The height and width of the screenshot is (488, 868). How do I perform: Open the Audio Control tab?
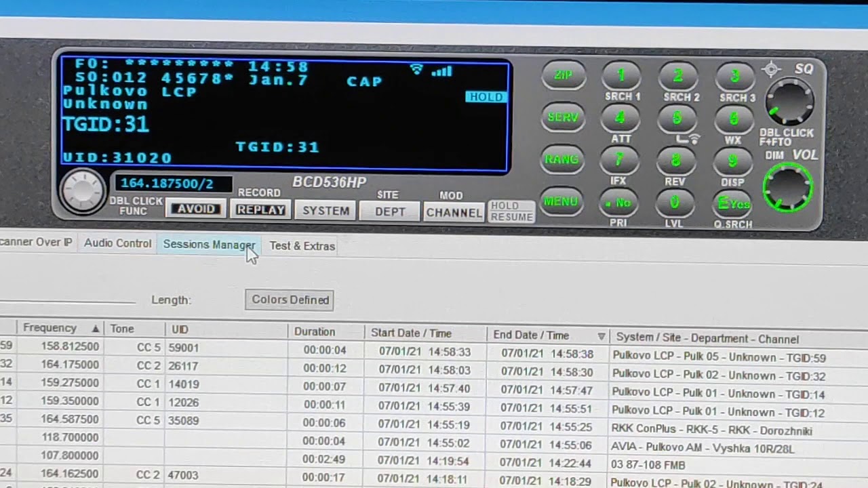click(x=118, y=243)
